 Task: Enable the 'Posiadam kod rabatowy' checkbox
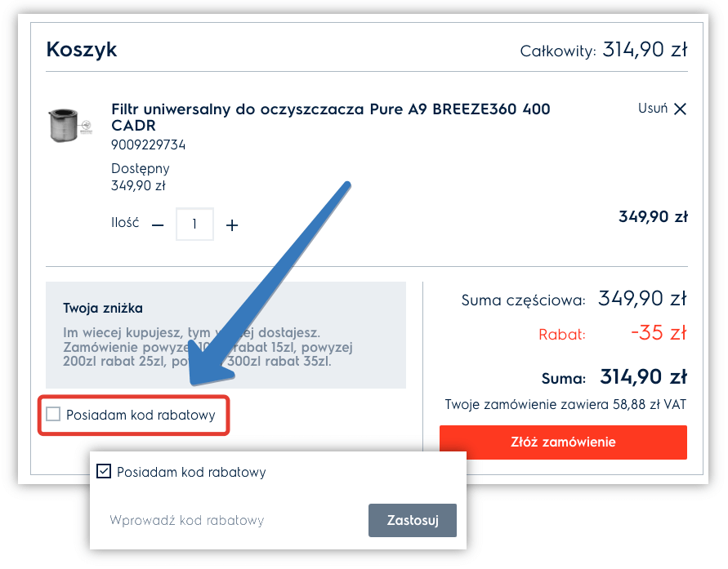[51, 416]
